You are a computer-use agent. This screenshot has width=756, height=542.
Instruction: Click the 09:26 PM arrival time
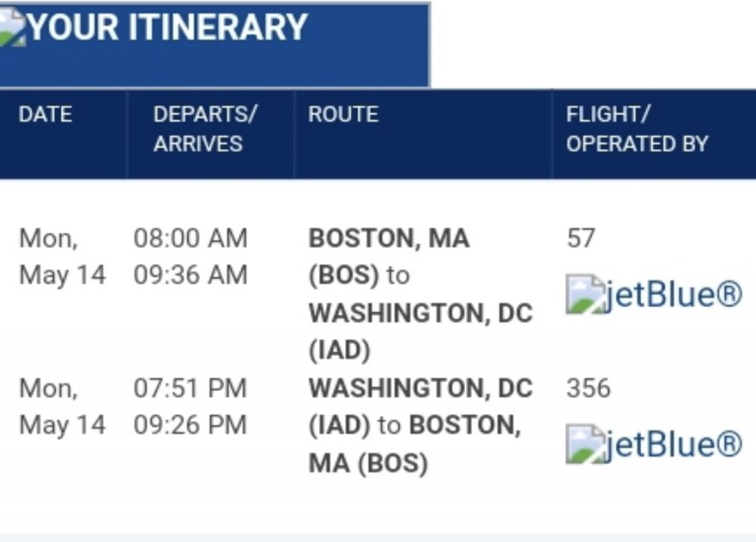[191, 424]
